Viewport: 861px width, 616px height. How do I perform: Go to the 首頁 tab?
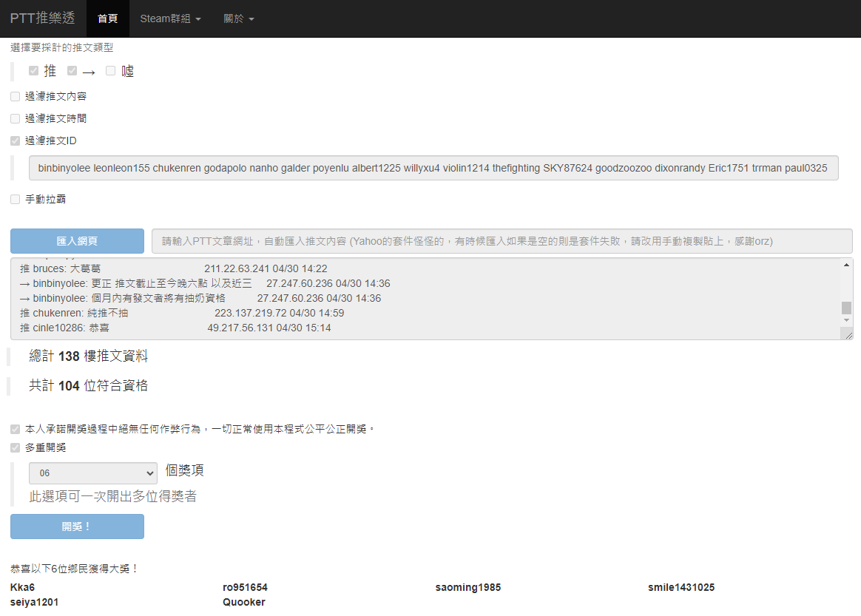pos(108,18)
